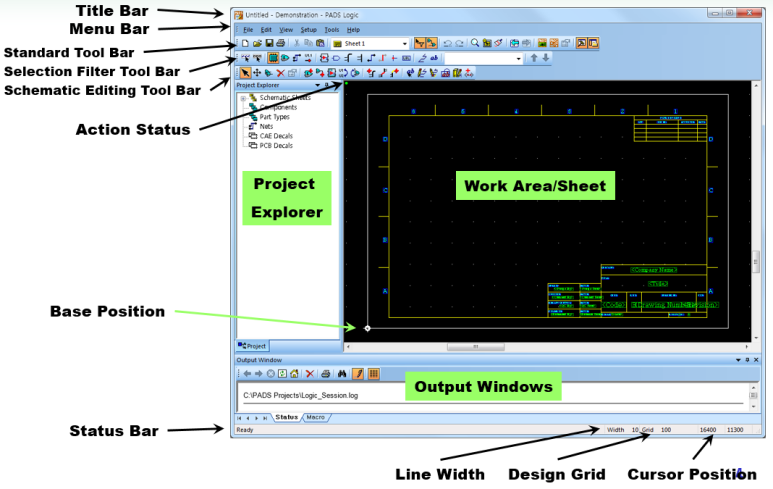Clear output with the red X icon
The width and height of the screenshot is (773, 489).
tap(310, 374)
